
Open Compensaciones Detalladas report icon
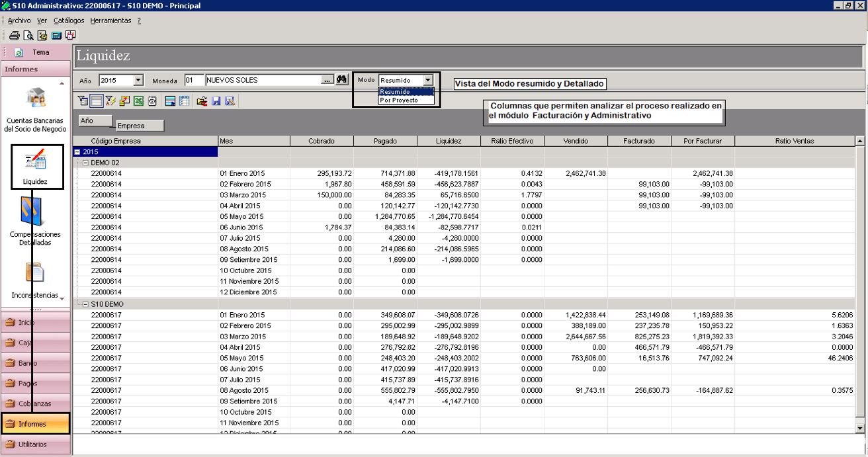pos(36,222)
